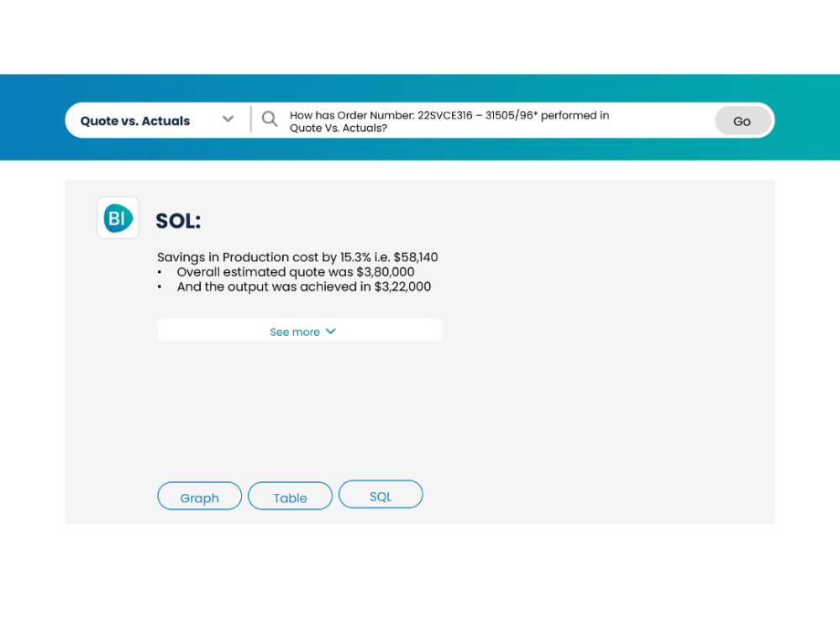Switch to the Table view
Image resolution: width=840 pixels, height=630 pixels.
(x=290, y=496)
